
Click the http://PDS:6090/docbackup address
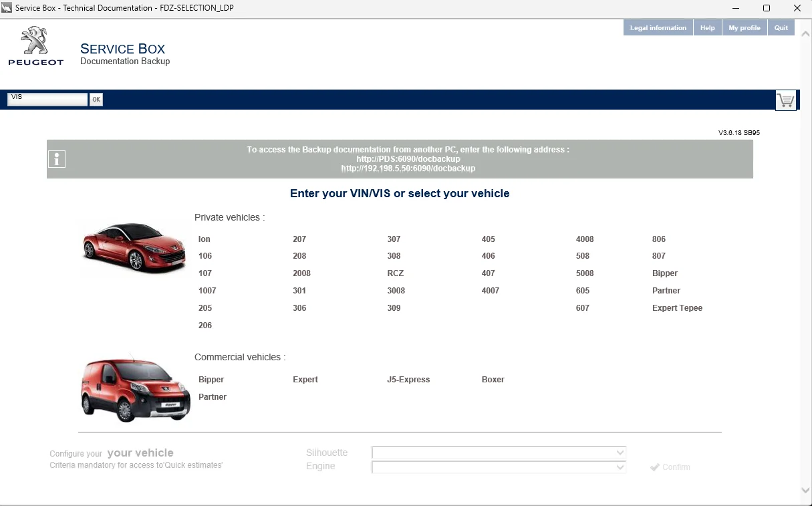click(x=408, y=159)
